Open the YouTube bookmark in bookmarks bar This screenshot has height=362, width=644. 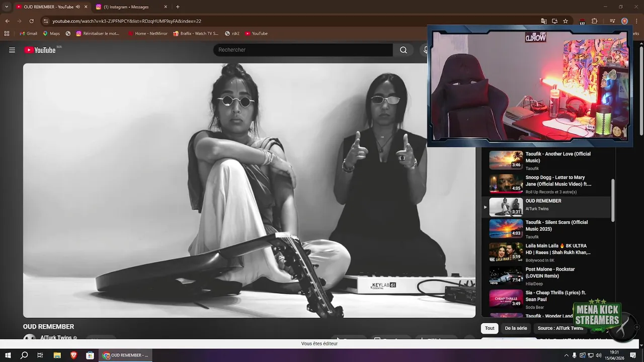coord(256,33)
